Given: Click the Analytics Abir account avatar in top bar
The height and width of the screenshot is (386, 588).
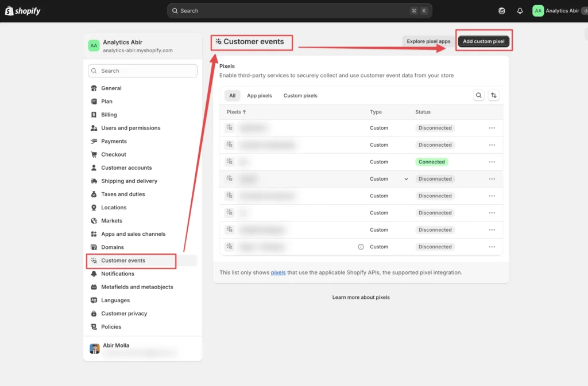Looking at the screenshot, I should pyautogui.click(x=537, y=11).
